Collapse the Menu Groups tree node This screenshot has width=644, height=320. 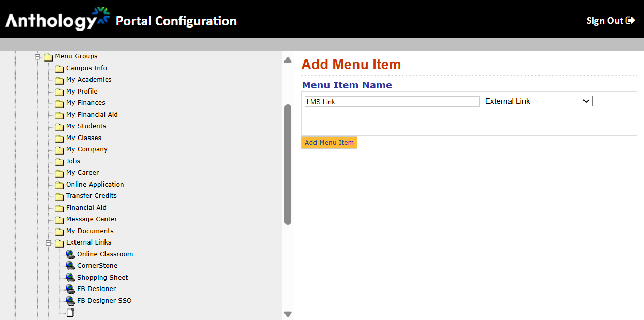coord(37,57)
